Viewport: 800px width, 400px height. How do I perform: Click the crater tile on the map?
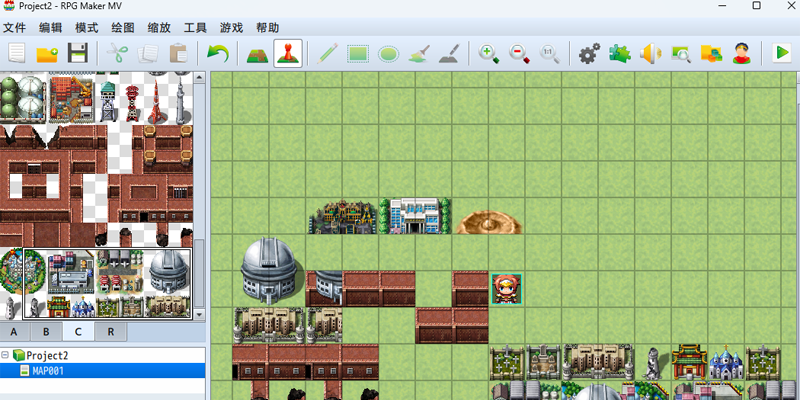pos(489,222)
